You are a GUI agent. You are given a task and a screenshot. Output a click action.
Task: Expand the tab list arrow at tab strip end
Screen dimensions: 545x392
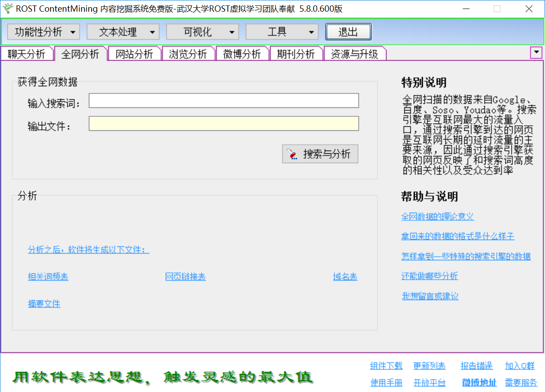tap(536, 53)
